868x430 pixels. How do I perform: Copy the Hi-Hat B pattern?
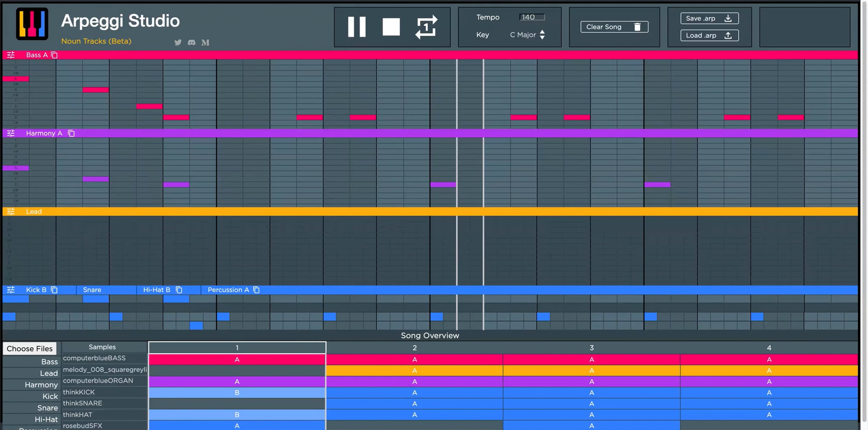point(179,290)
